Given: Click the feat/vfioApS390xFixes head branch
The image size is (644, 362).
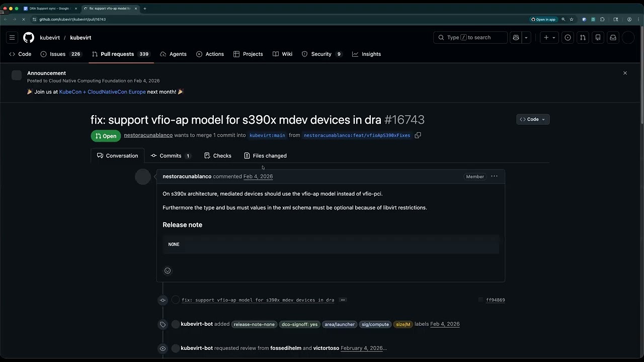Looking at the screenshot, I should click(357, 135).
